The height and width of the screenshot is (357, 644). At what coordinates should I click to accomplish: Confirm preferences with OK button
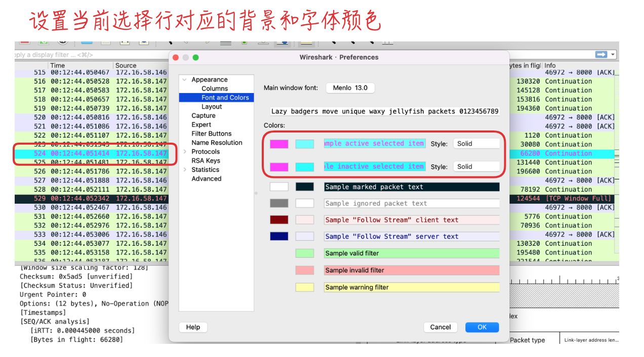[482, 327]
